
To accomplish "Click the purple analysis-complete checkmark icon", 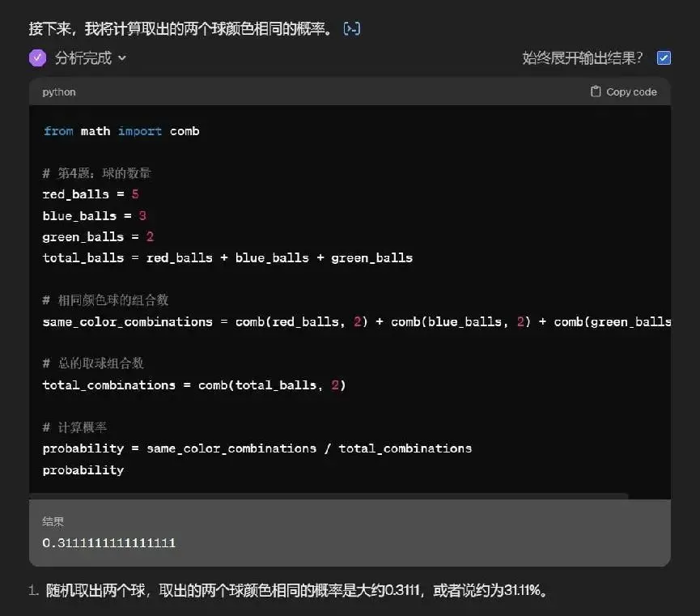I will point(37,57).
